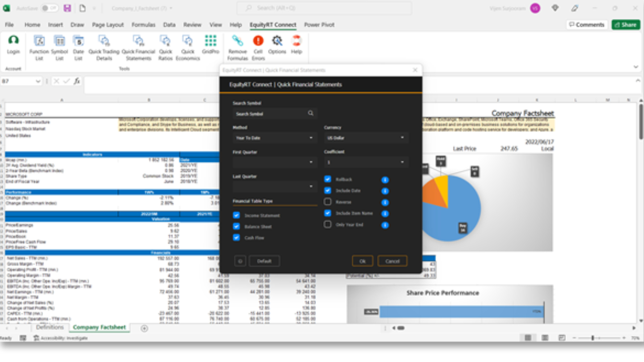644x362 pixels.
Task: Click the small info button beside Default
Action: [240, 261]
